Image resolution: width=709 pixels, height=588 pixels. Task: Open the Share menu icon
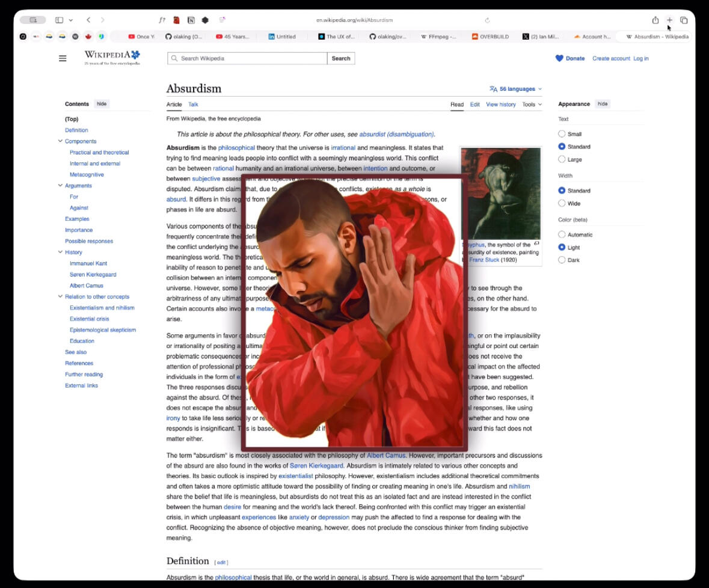tap(655, 20)
